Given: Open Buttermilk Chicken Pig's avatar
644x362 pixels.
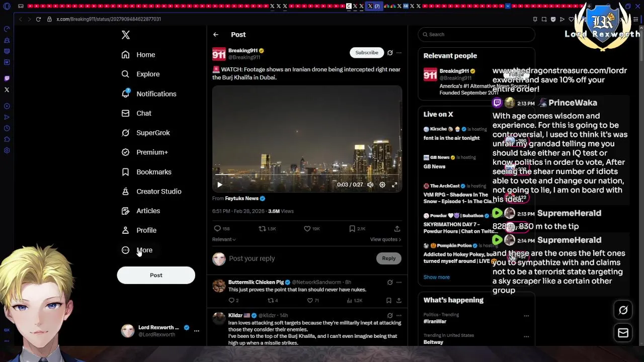Looking at the screenshot, I should (219, 286).
